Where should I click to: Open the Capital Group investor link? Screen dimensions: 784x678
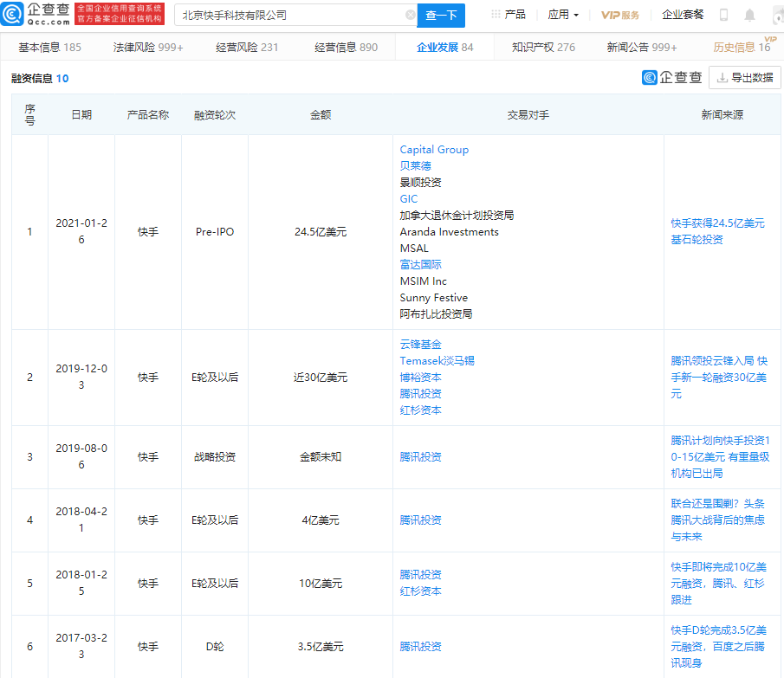pyautogui.click(x=434, y=150)
